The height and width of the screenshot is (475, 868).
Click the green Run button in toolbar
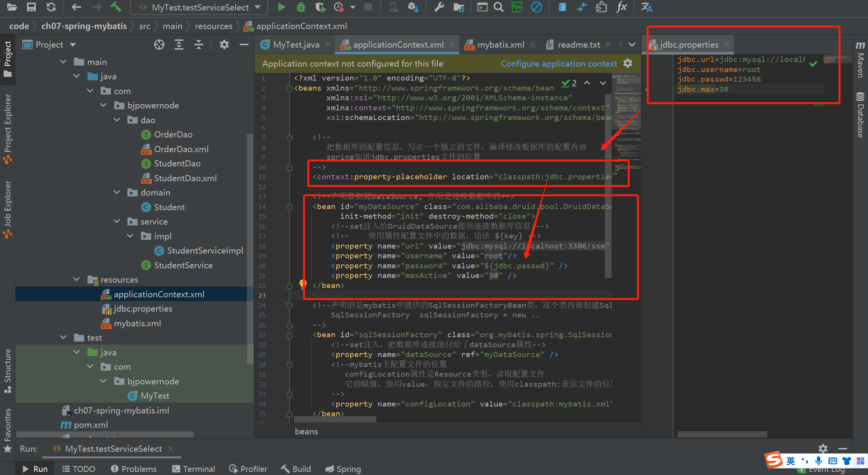(282, 7)
